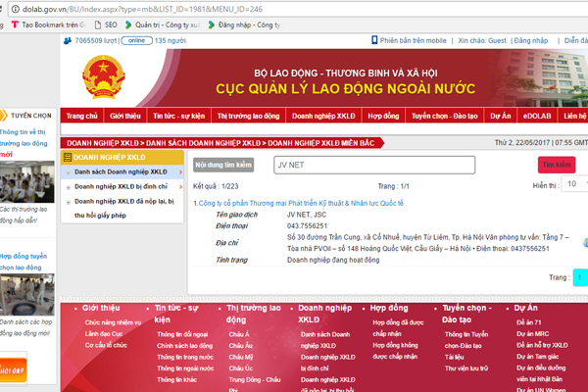
Task: Open the Giới thiệu menu
Action: 125,116
